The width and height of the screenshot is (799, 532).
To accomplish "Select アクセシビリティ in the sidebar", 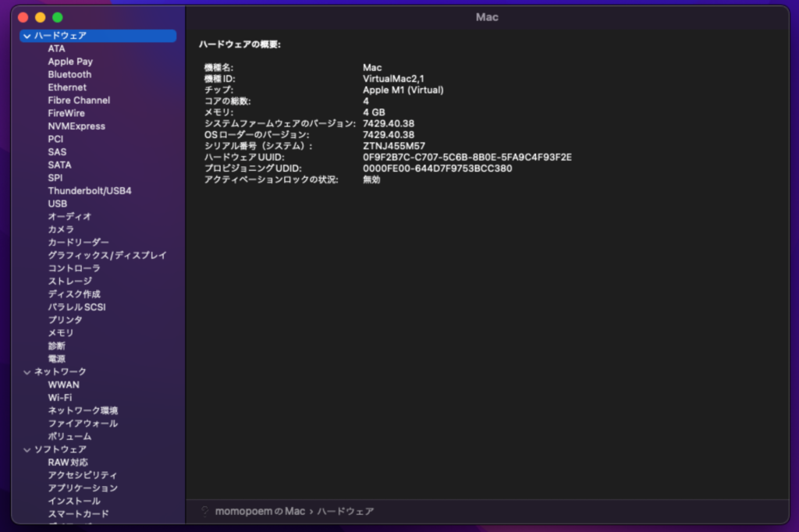I will 83,475.
